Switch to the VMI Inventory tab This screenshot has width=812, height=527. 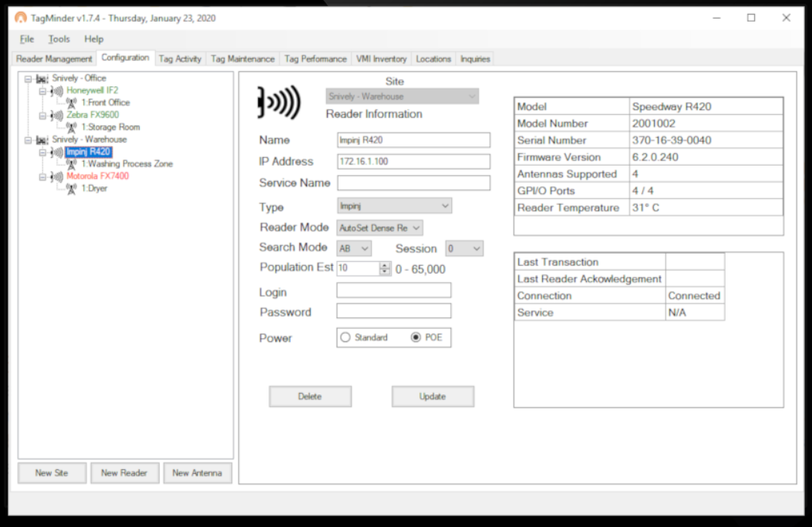click(x=381, y=59)
